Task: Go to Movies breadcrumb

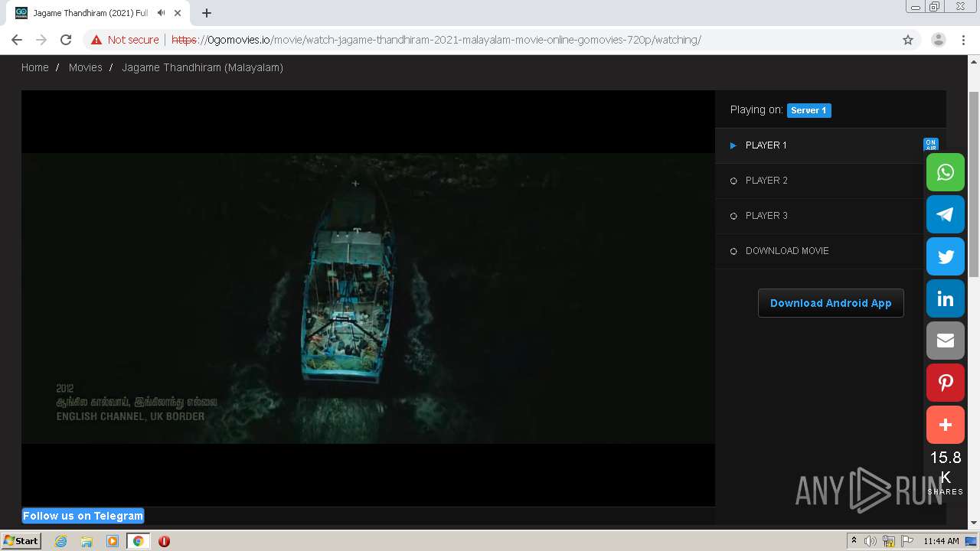Action: pyautogui.click(x=85, y=67)
